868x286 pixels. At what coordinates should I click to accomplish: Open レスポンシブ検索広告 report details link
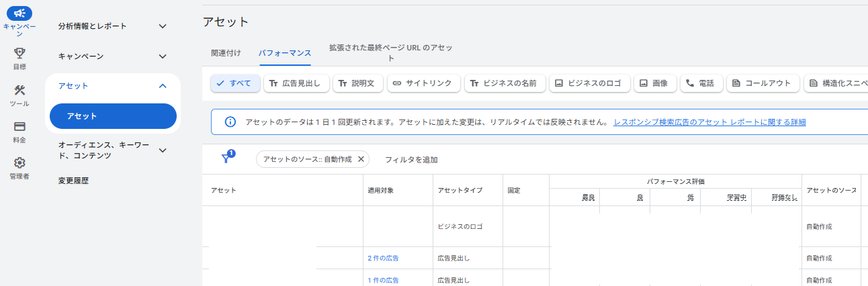(x=709, y=122)
